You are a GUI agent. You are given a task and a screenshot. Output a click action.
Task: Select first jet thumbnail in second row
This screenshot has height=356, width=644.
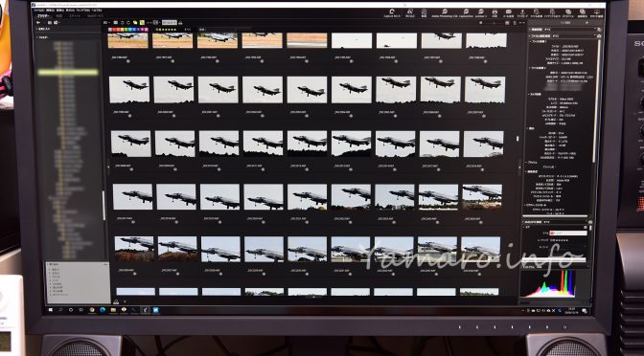129,89
